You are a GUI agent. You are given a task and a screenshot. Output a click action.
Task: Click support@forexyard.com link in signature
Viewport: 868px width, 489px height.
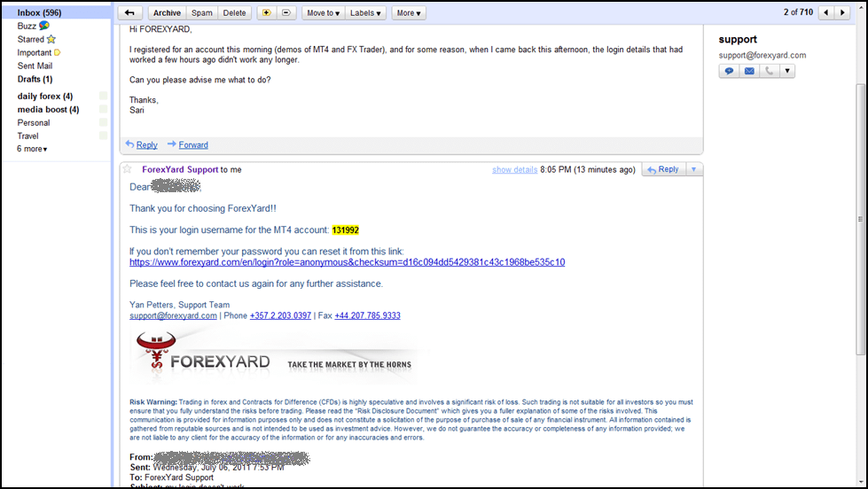click(x=173, y=316)
